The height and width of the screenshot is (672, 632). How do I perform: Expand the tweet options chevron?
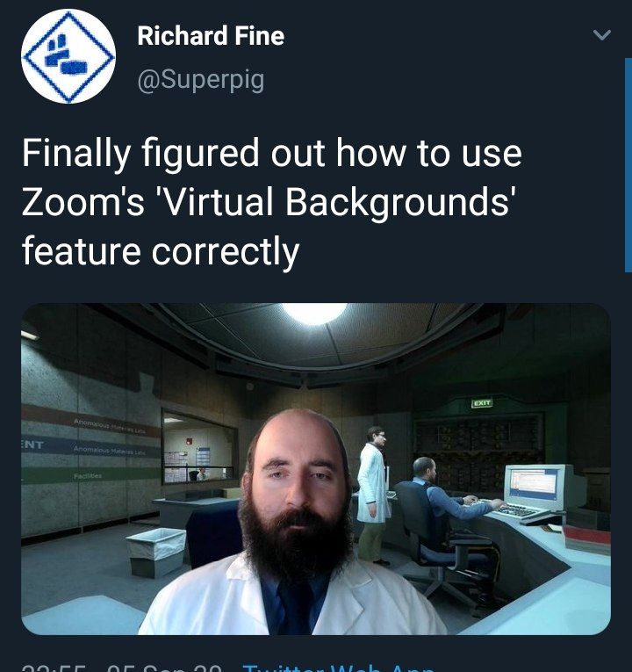602,35
